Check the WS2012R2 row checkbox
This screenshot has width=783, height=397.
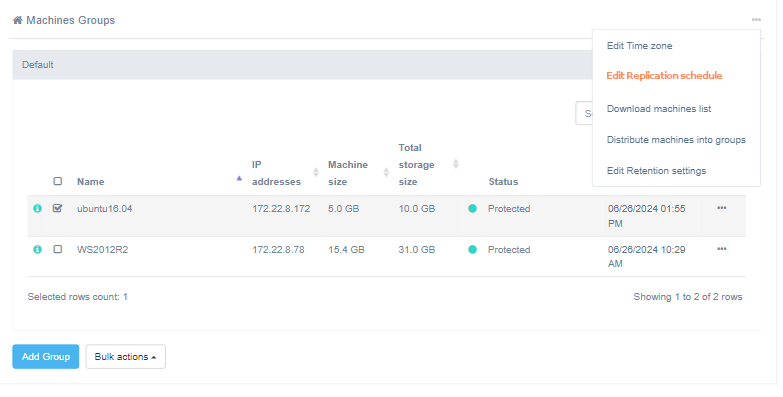[x=58, y=249]
